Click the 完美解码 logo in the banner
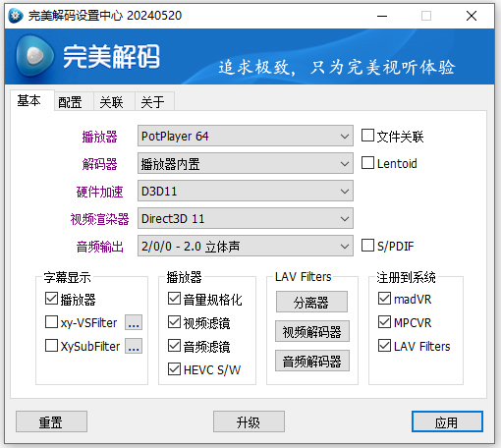The height and width of the screenshot is (448, 501). (87, 56)
